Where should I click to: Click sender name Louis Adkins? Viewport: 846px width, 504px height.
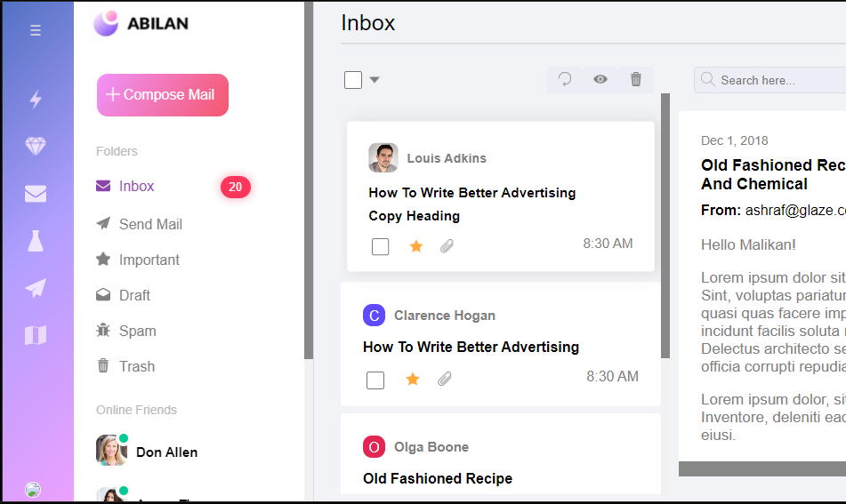(447, 158)
